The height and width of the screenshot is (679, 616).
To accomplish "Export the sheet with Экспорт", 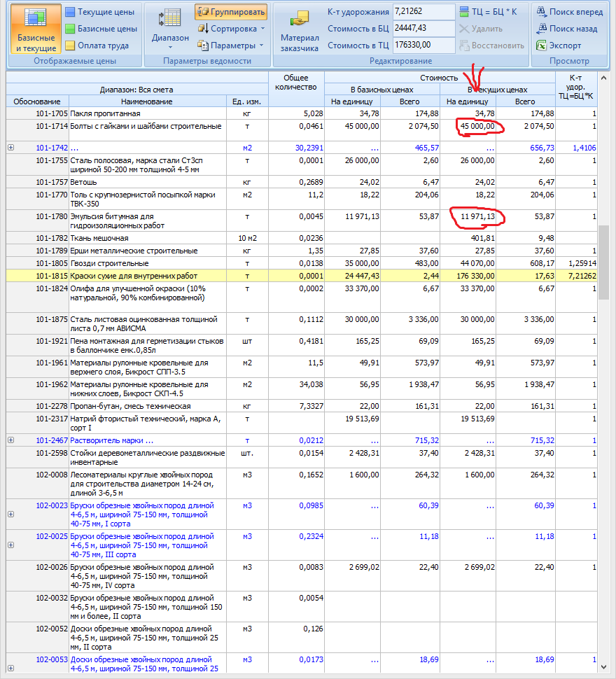I will pyautogui.click(x=559, y=45).
